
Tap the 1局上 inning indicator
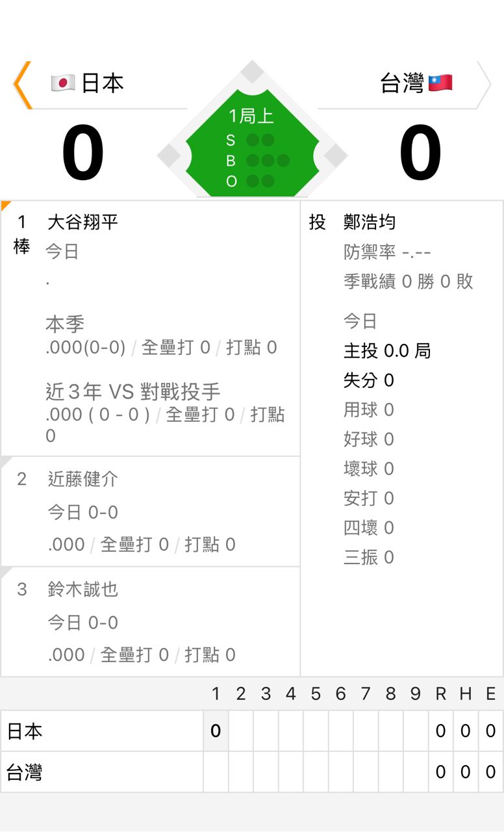pos(251,116)
